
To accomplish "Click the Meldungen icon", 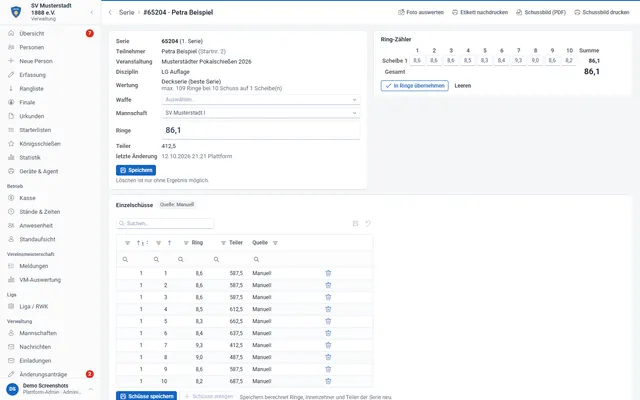I will (x=11, y=266).
